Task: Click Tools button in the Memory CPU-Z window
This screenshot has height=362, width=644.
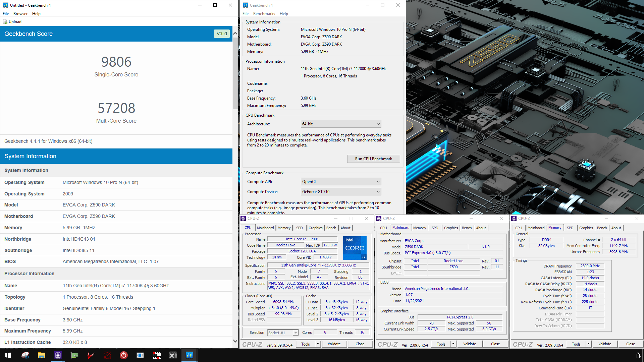Action: point(576,344)
